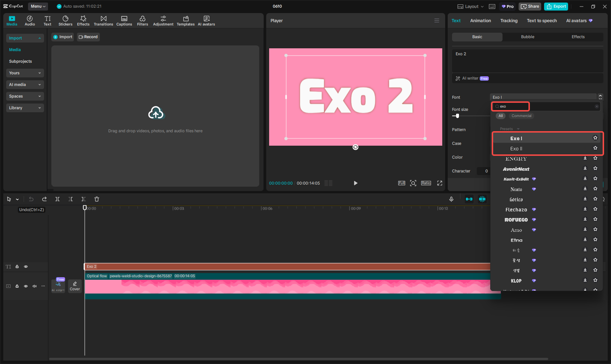Open the Menu dropdown
This screenshot has width=611, height=364.
point(38,6)
